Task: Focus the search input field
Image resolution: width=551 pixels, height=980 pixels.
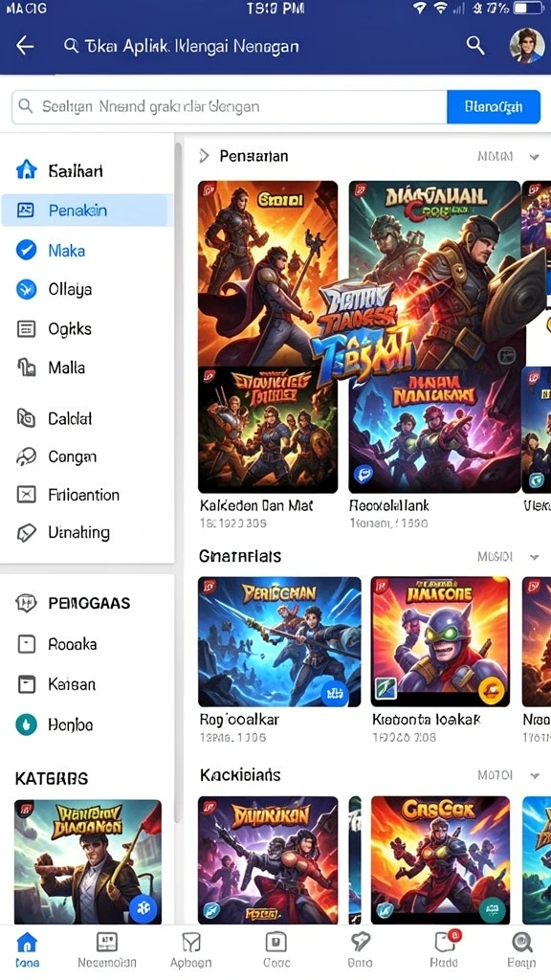Action: (230, 106)
